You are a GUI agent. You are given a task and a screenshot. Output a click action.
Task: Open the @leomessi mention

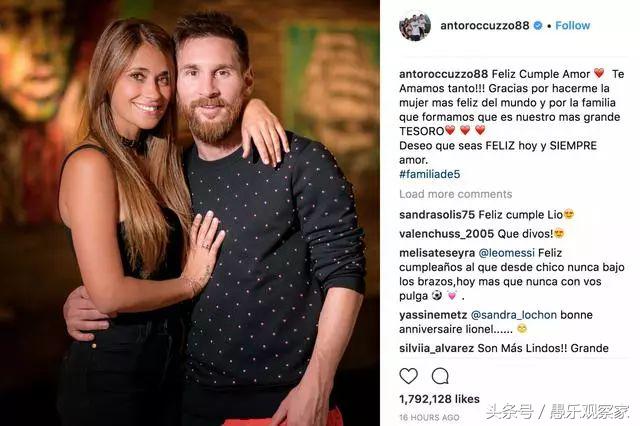[x=506, y=253]
